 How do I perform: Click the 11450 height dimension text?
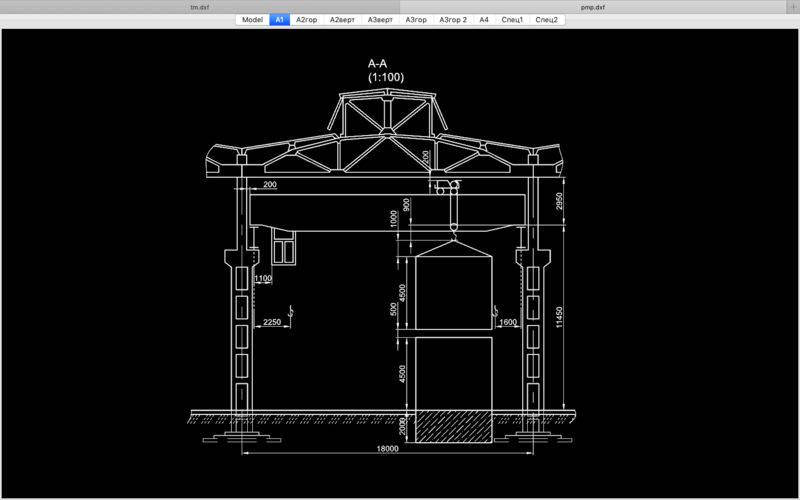(560, 317)
